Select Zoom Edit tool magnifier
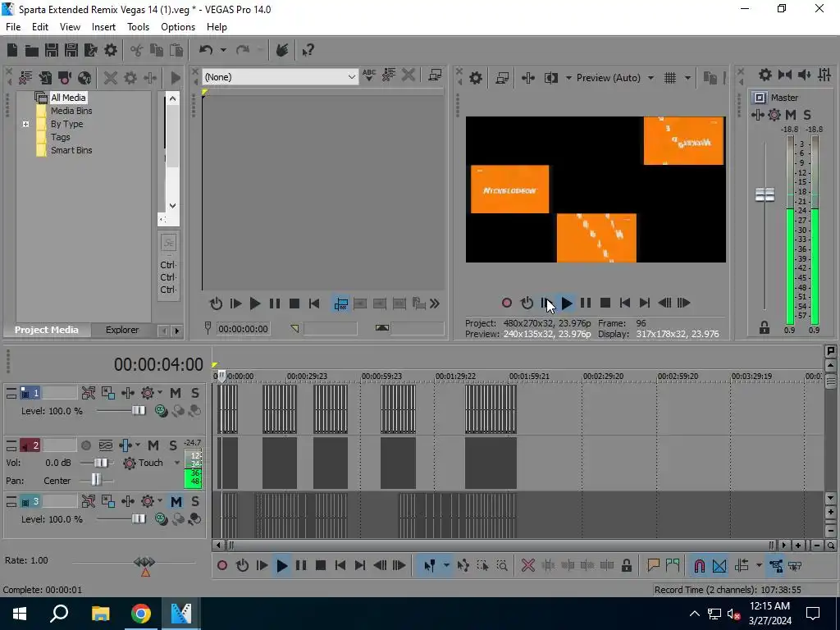The height and width of the screenshot is (630, 840). (x=502, y=566)
